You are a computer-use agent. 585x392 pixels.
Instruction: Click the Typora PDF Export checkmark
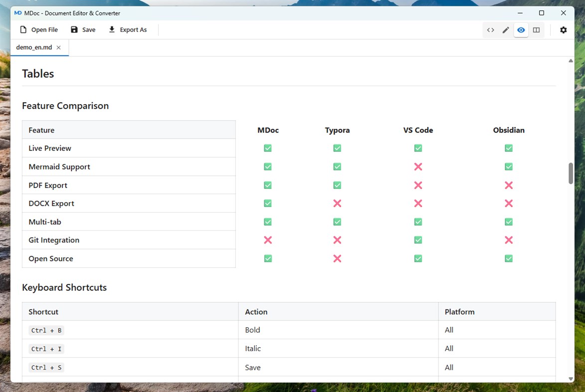tap(337, 185)
